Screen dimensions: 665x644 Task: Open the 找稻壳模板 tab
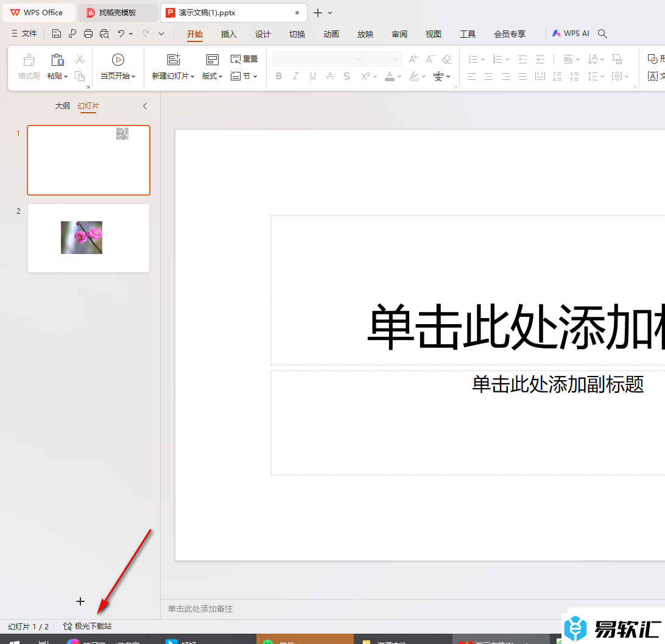click(118, 13)
